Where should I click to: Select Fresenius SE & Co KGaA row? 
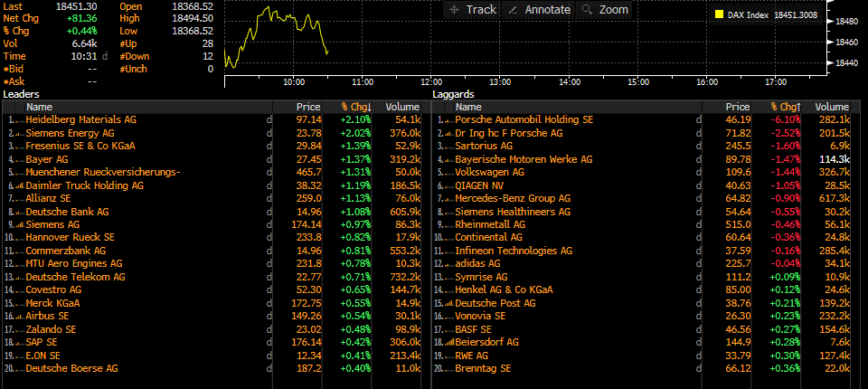point(80,147)
